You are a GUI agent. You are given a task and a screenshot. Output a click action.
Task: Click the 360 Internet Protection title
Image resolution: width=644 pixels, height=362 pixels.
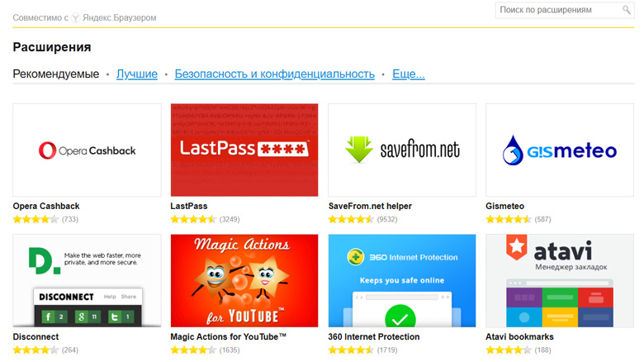[374, 337]
